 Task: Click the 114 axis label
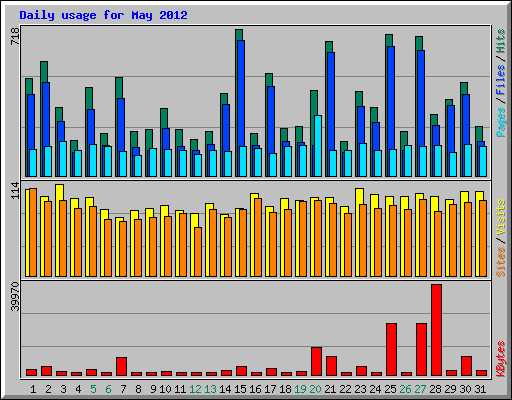(15, 190)
